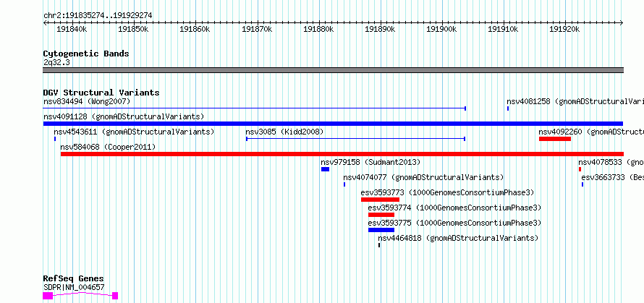
Task: Click the small red nsv4078533 marker
Action: coord(580,169)
